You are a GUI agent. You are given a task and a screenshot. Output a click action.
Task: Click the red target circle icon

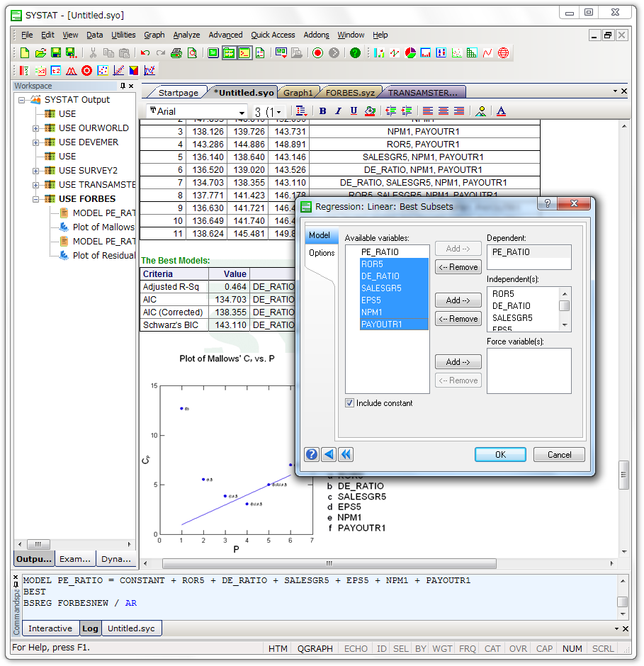click(x=86, y=71)
